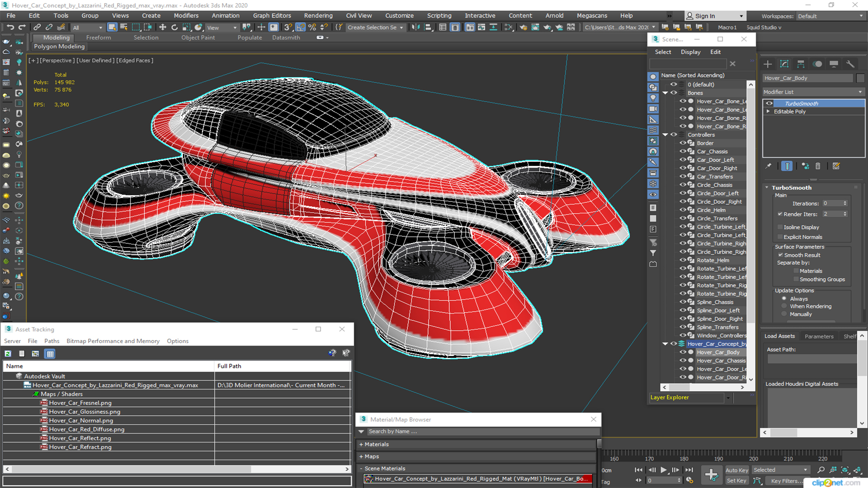Click the Zoom magnifier viewport tool
The width and height of the screenshot is (868, 488).
point(821,470)
